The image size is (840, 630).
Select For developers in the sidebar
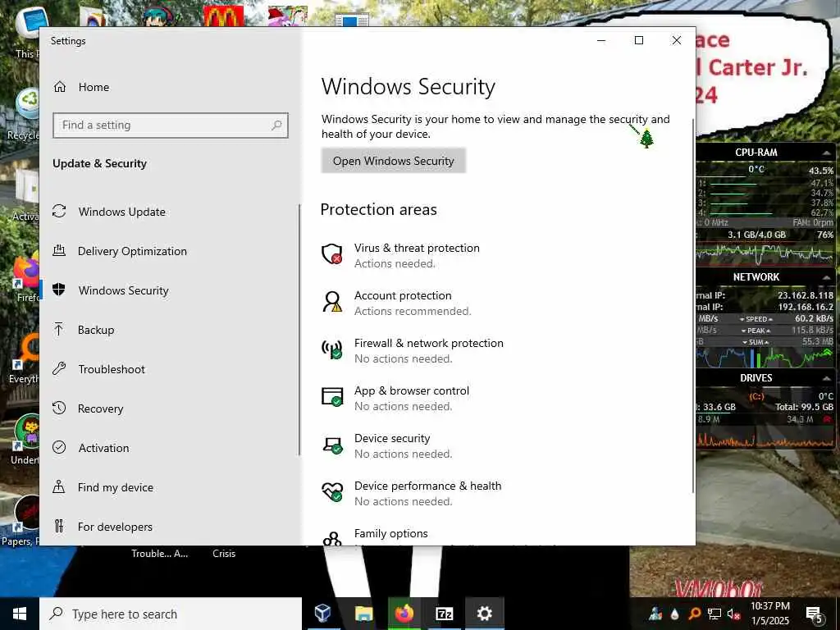(x=169, y=527)
